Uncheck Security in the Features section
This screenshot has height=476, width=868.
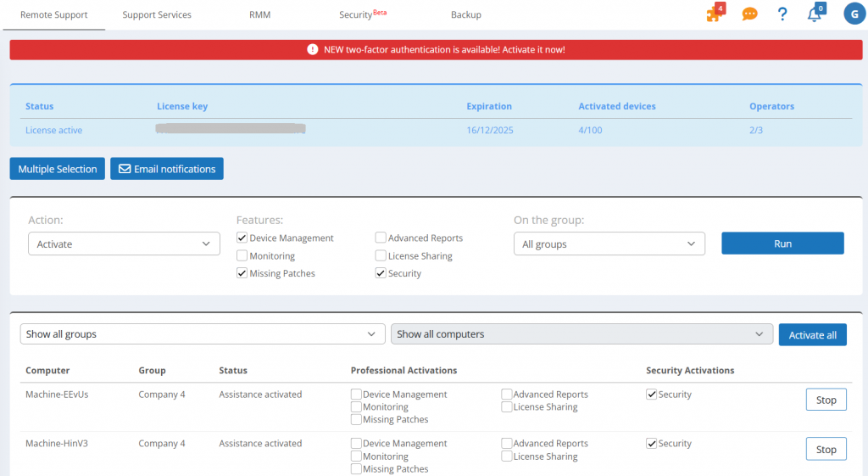(x=381, y=274)
